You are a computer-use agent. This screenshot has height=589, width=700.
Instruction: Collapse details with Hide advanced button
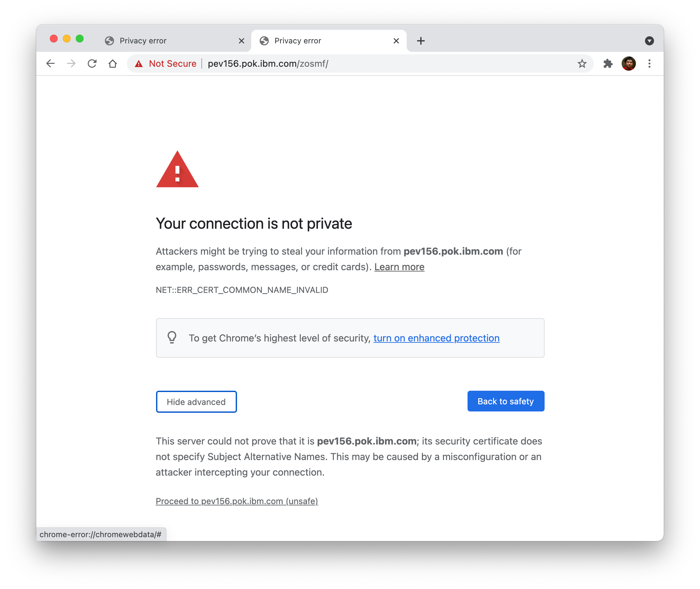(196, 402)
